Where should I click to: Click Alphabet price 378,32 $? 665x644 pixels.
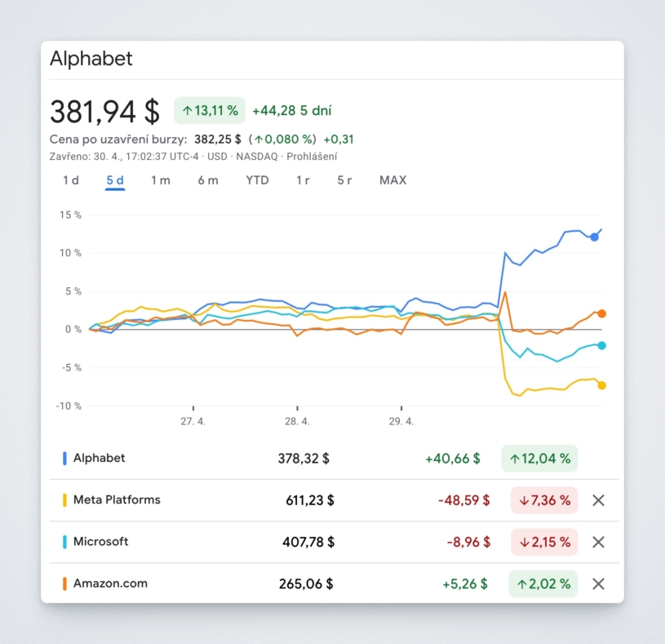point(304,459)
